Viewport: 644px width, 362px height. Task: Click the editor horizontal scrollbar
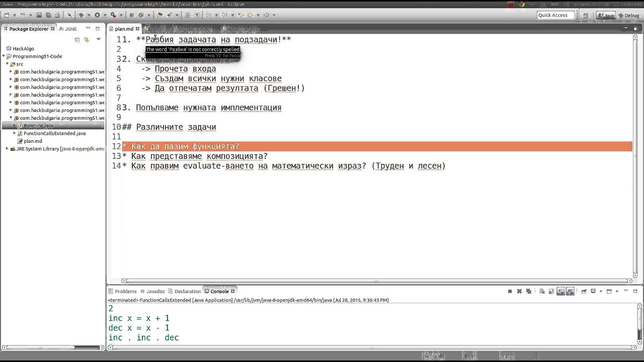pos(377,281)
